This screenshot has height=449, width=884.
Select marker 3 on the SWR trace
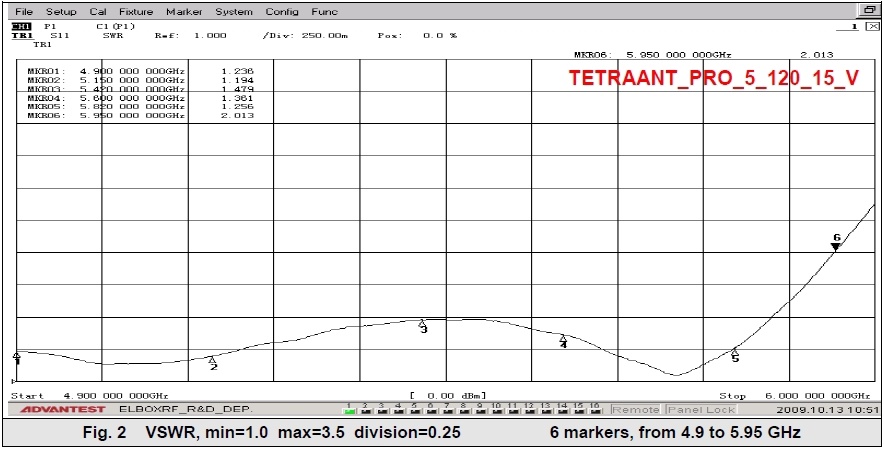(422, 323)
